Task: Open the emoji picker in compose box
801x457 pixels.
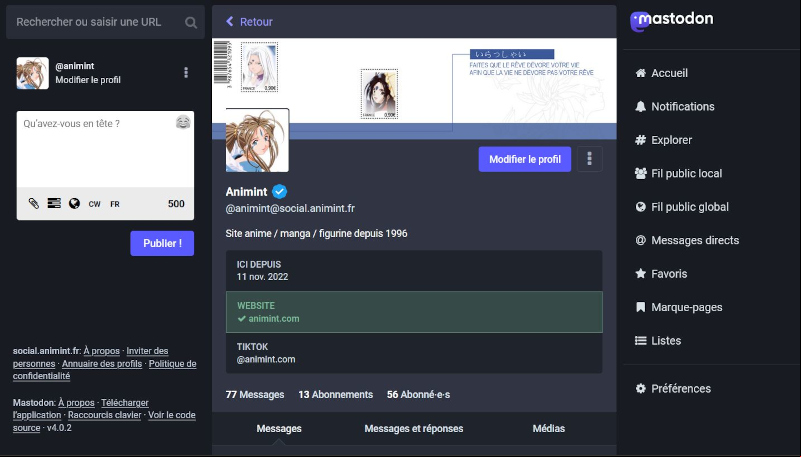Action: point(183,122)
